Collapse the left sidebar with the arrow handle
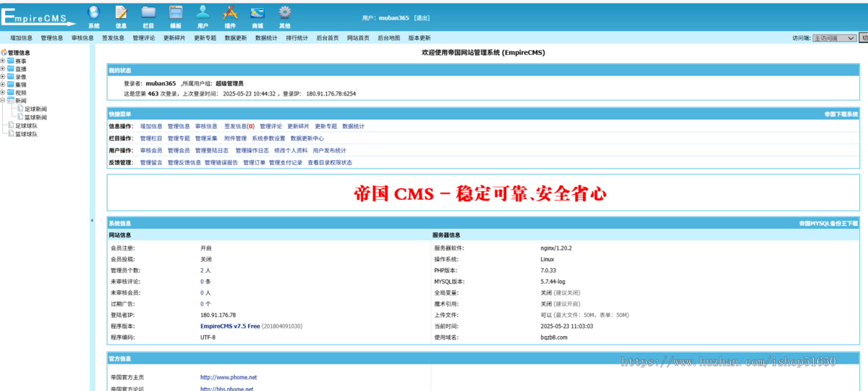This screenshot has width=868, height=391. pyautogui.click(x=92, y=220)
